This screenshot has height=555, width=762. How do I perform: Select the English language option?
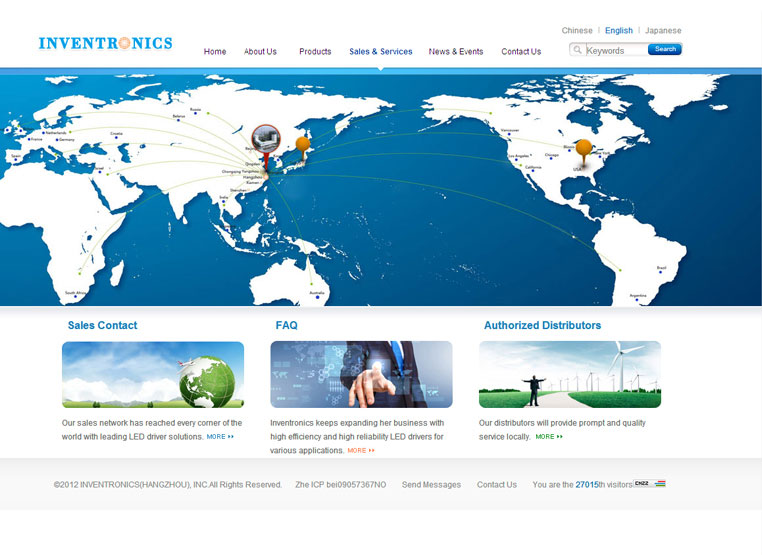point(619,31)
